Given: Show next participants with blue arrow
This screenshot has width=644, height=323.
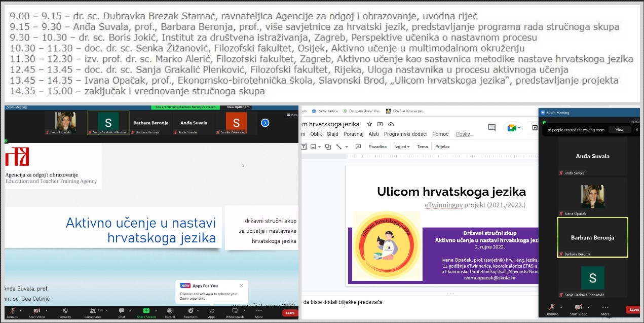Looking at the screenshot, I should (x=265, y=123).
